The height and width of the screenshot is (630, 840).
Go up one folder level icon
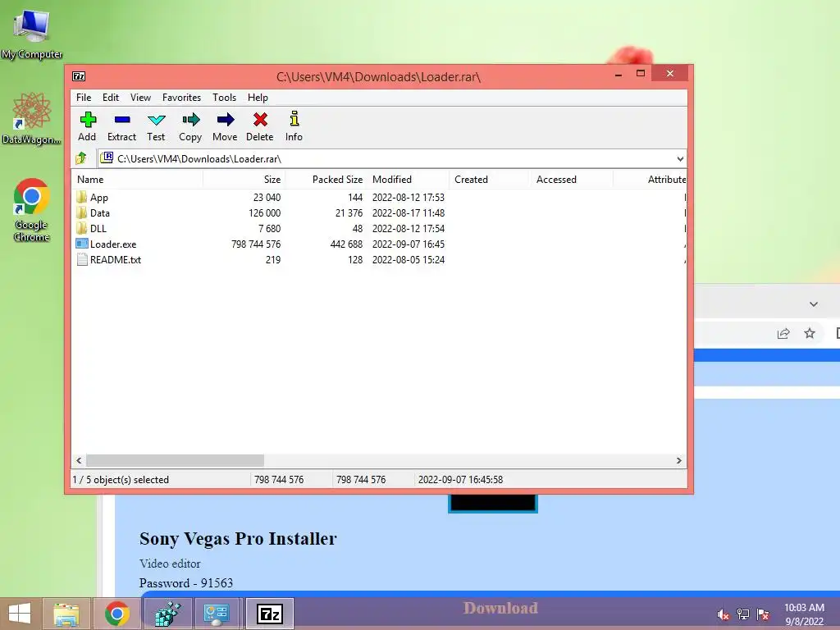pos(81,158)
